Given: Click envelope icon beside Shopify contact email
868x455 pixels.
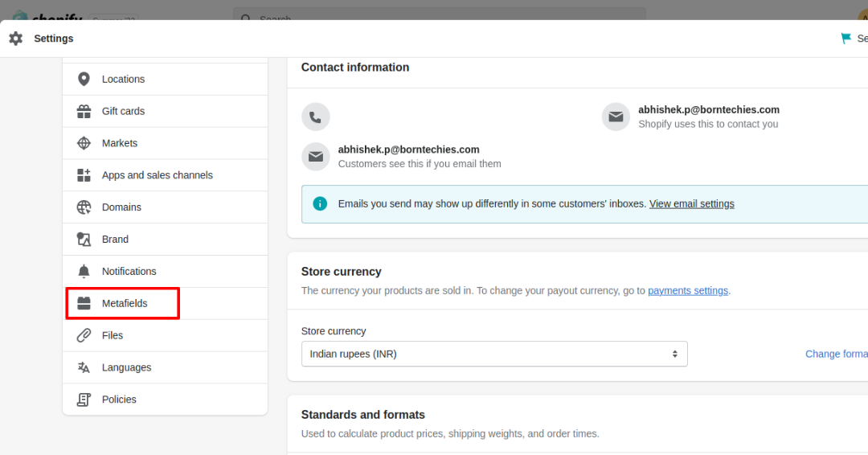Looking at the screenshot, I should [x=616, y=117].
